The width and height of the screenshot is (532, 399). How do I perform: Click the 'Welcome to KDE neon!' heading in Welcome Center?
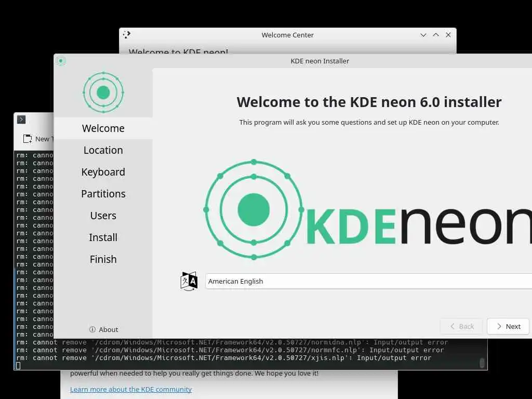click(179, 51)
